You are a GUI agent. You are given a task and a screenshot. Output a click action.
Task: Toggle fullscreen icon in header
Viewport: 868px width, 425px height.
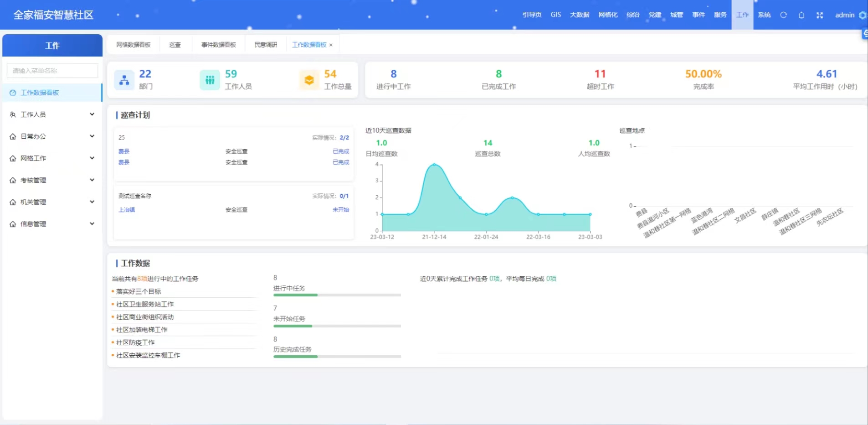(820, 15)
